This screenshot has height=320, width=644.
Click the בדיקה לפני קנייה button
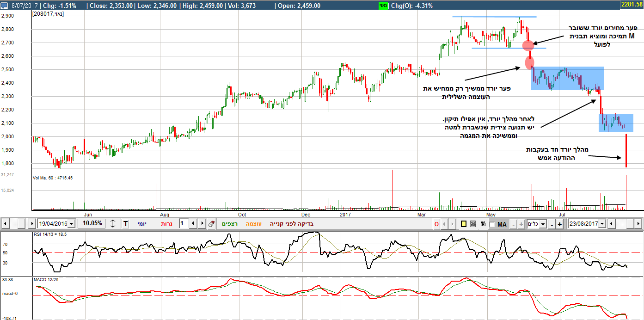(291, 224)
